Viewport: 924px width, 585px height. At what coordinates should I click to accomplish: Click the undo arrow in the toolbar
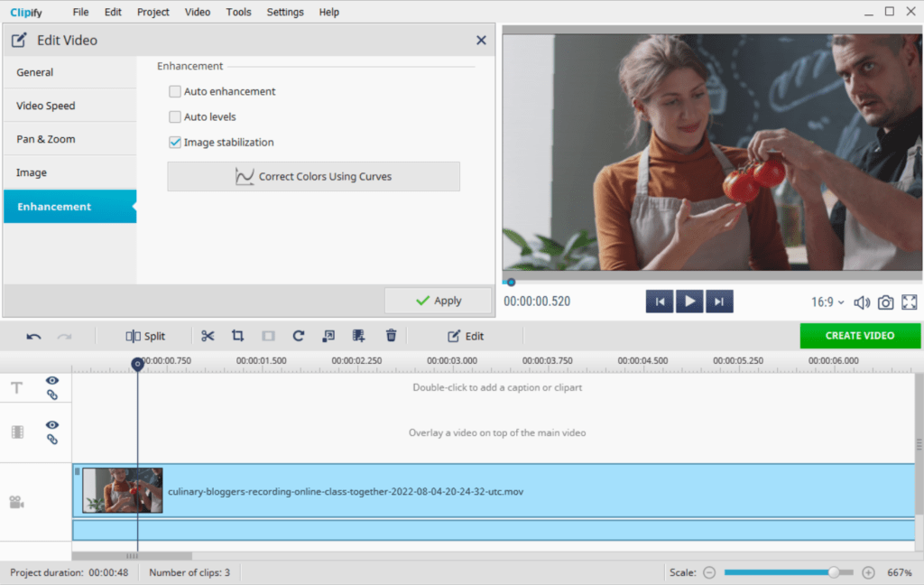(33, 336)
